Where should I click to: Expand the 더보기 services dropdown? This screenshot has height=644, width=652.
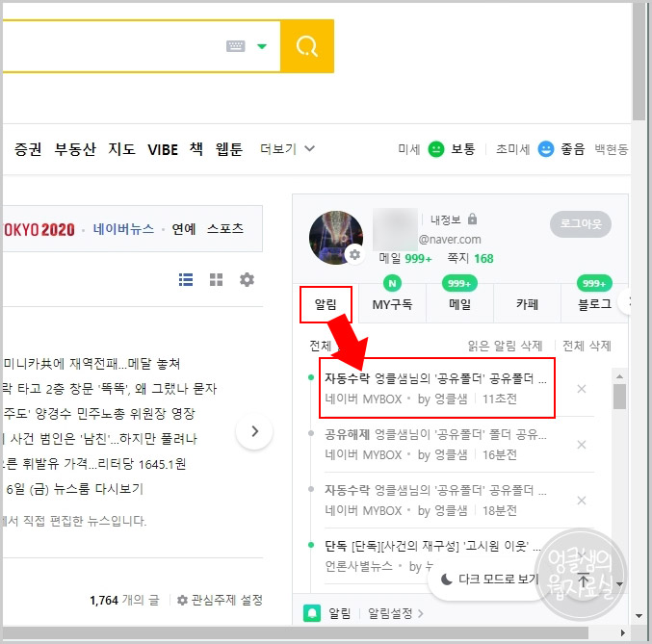point(287,148)
